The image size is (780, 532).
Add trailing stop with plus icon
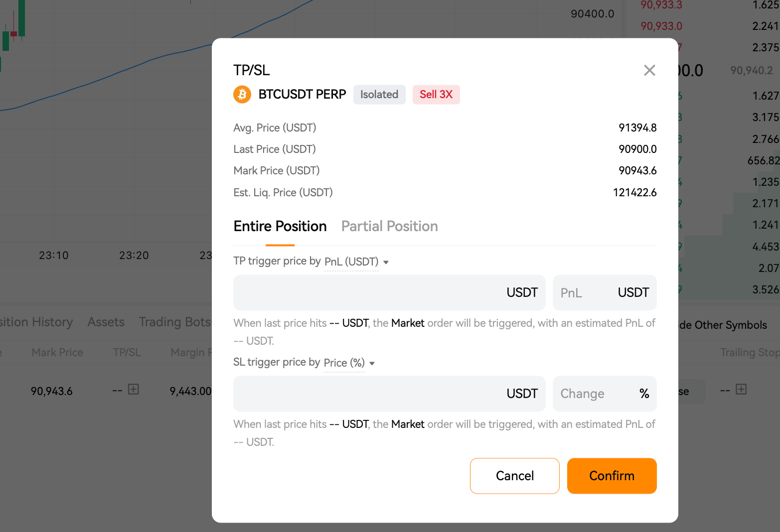741,389
